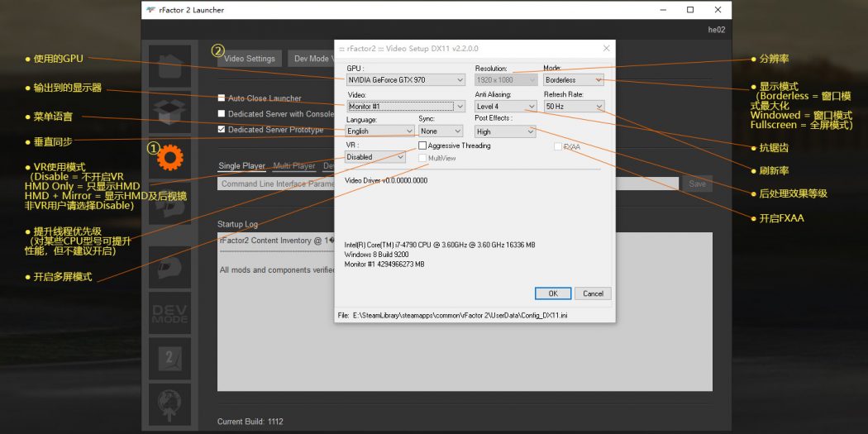Minimize the rFactor 2 Launcher window

[x=663, y=9]
